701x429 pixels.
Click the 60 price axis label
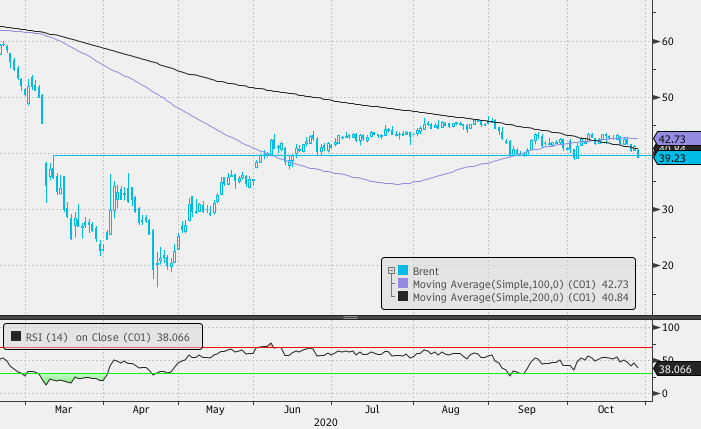(665, 41)
